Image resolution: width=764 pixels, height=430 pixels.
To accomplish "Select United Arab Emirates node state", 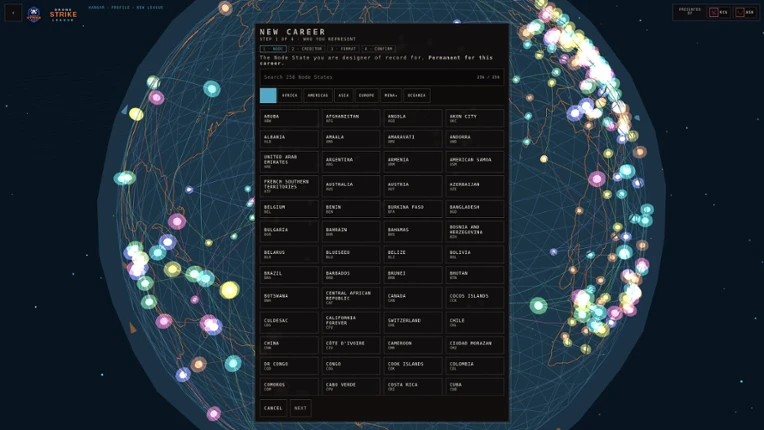I will point(289,162).
